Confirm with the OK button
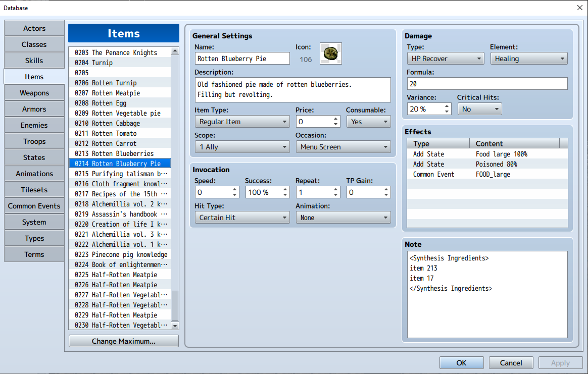 click(x=461, y=362)
